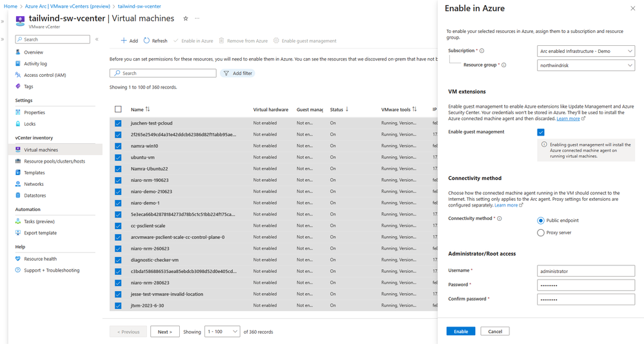
Task: Click the Enable button
Action: click(x=461, y=331)
